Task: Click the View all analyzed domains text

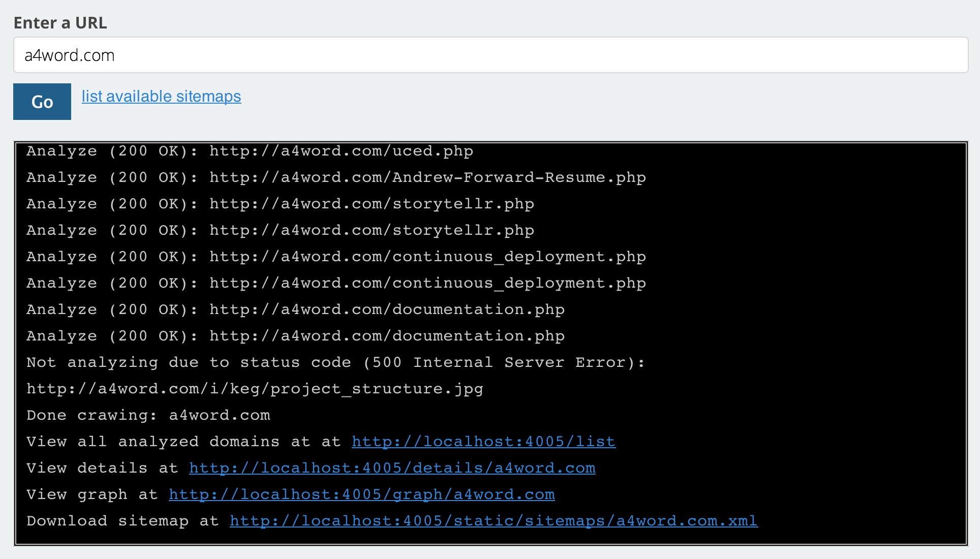Action: (153, 441)
